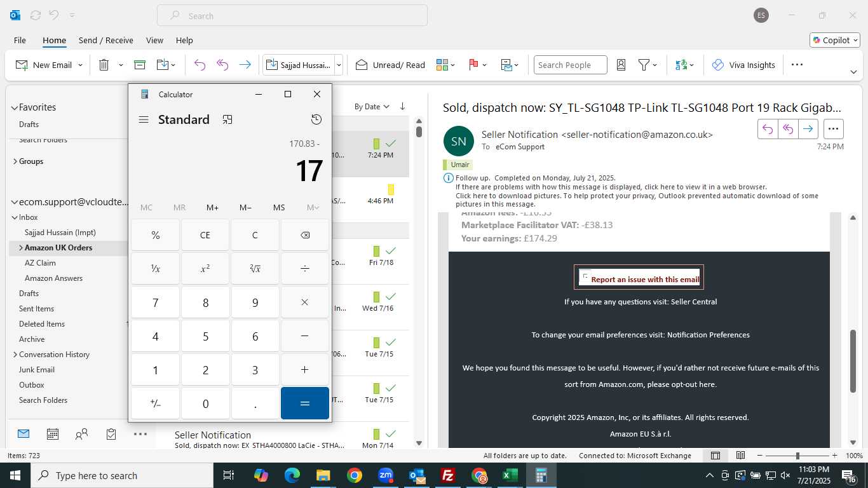The image size is (868, 488).
Task: Click the Outlook Search box
Action: pyautogui.click(x=292, y=16)
